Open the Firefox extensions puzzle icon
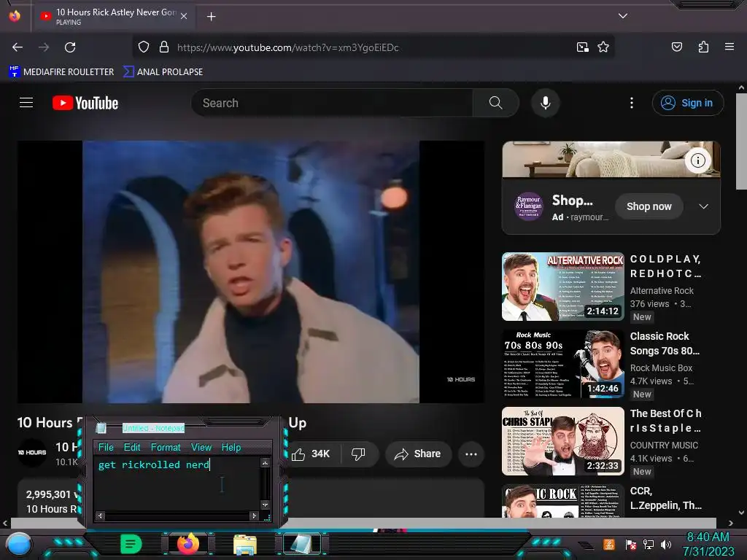This screenshot has width=747, height=560. coord(703,47)
